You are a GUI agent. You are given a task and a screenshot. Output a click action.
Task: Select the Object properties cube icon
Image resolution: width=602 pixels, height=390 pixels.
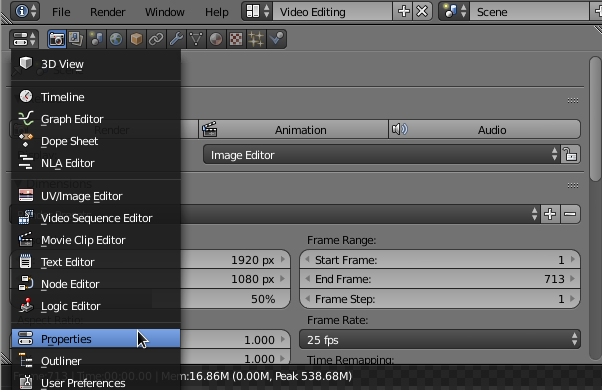click(136, 39)
